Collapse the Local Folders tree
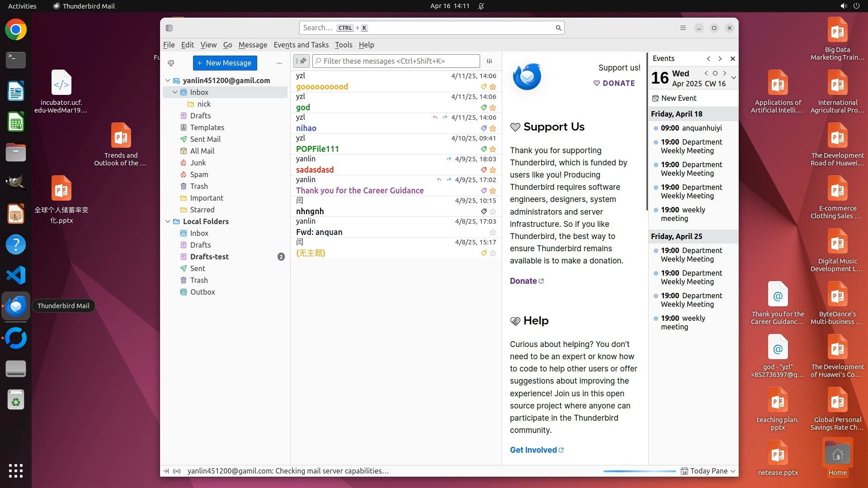Viewport: 868px width, 488px height. point(168,221)
